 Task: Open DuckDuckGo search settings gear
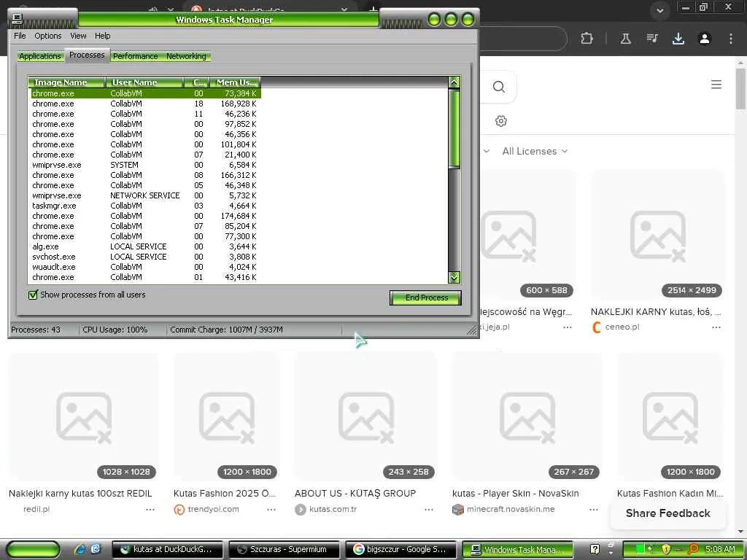coord(500,121)
